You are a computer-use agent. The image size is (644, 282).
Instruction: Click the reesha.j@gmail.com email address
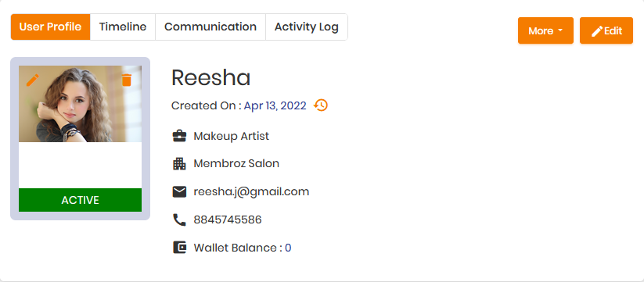pos(251,192)
